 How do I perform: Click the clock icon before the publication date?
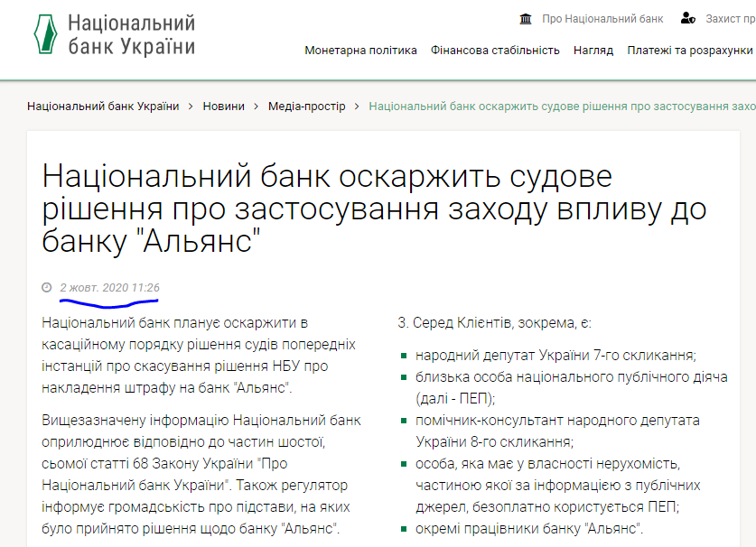coord(47,288)
